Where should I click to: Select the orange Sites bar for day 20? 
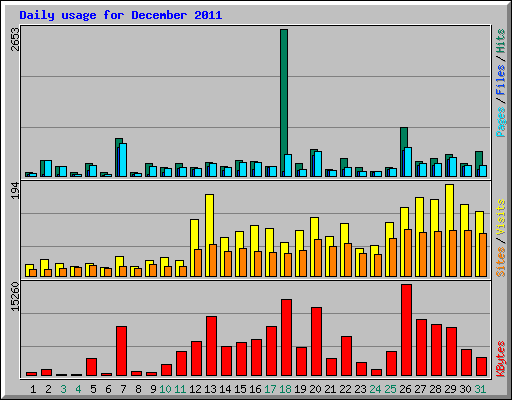pyautogui.click(x=318, y=258)
